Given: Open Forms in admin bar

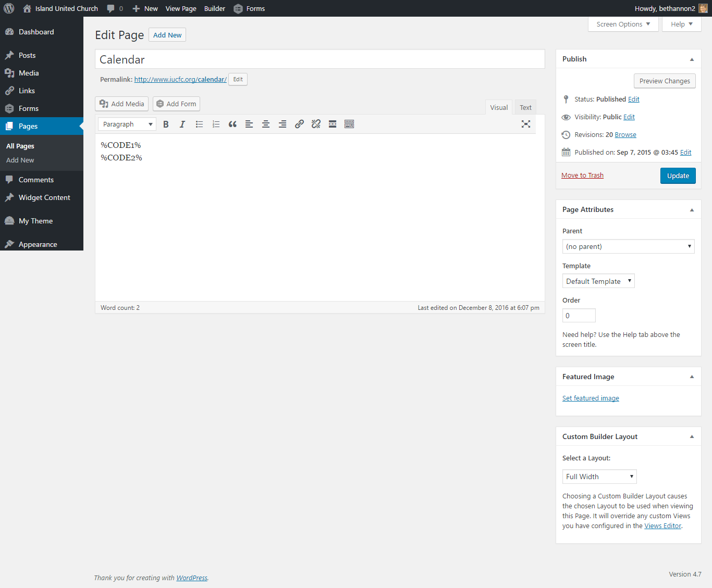Looking at the screenshot, I should 249,8.
